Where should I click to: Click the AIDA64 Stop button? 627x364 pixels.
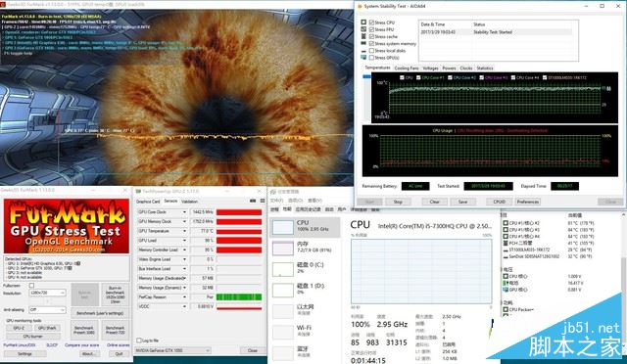coord(398,202)
